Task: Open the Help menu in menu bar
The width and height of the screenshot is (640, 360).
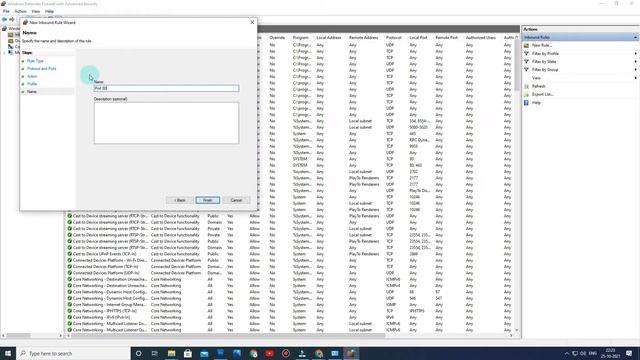Action: point(49,11)
